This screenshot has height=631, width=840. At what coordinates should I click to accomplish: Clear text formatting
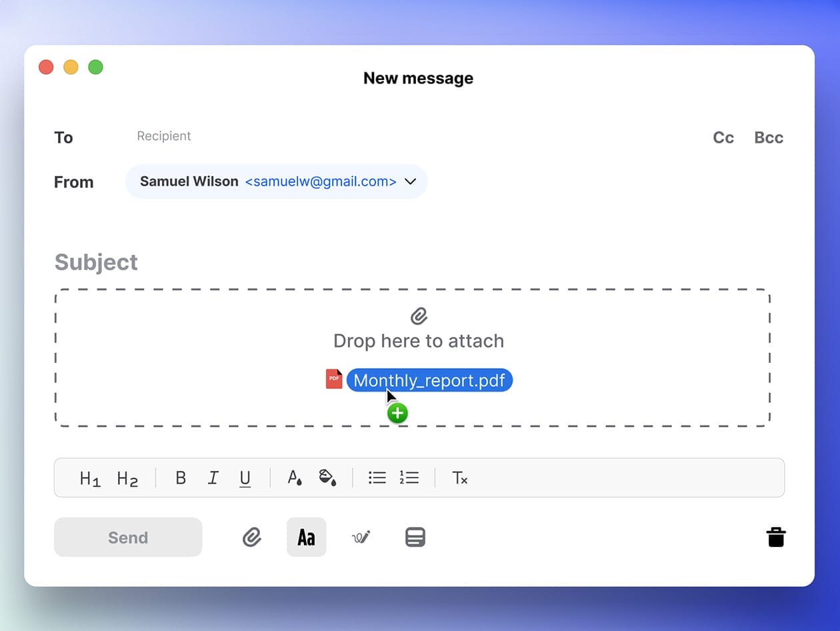(x=460, y=478)
